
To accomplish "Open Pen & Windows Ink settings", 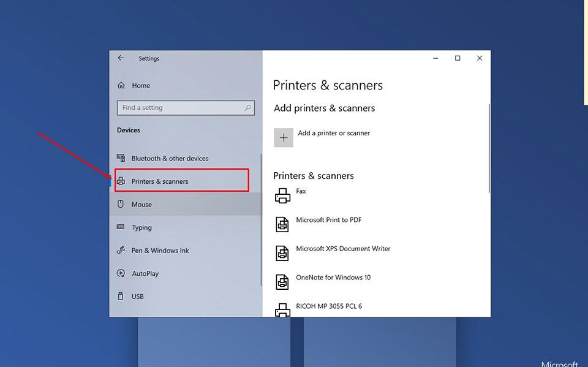I will click(160, 251).
